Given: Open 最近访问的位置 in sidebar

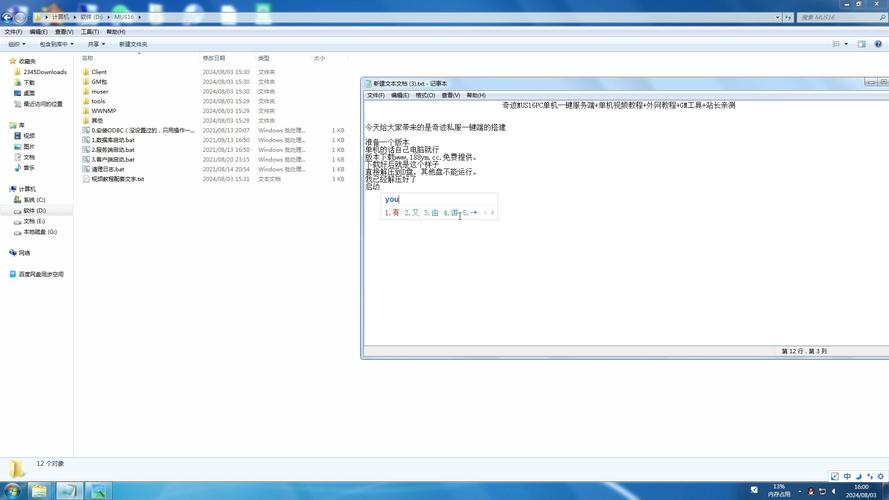Looking at the screenshot, I should tap(43, 104).
